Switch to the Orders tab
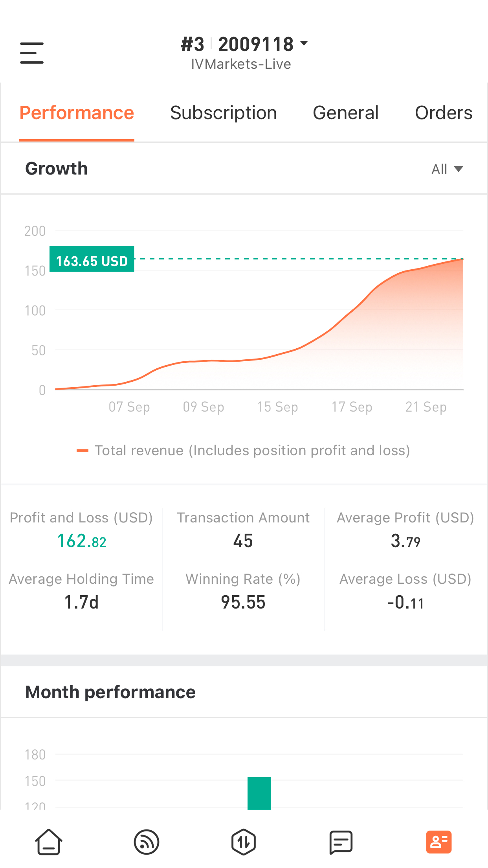Screen dimensions: 488x868 444,113
